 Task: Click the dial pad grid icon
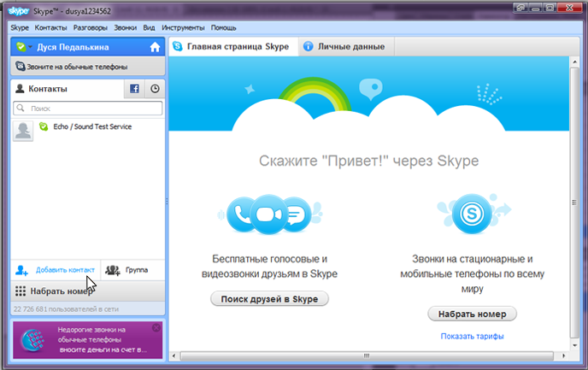tap(21, 291)
